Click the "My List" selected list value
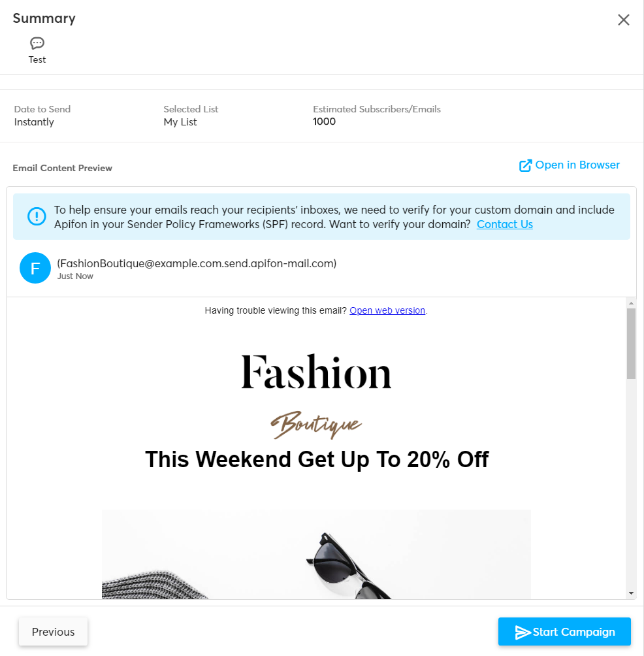644x656 pixels. tap(180, 122)
